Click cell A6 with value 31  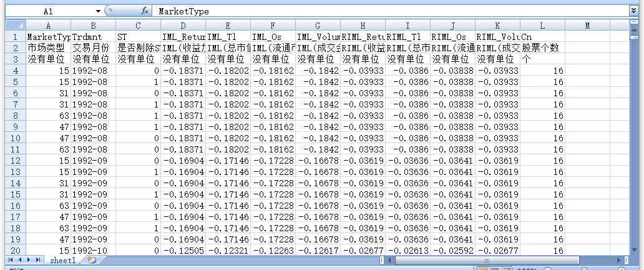click(49, 92)
